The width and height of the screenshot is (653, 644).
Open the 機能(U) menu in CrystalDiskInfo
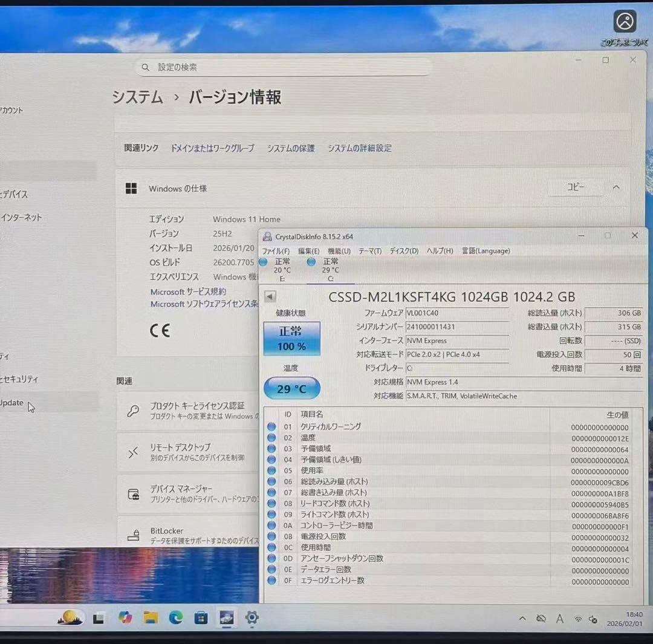point(339,251)
